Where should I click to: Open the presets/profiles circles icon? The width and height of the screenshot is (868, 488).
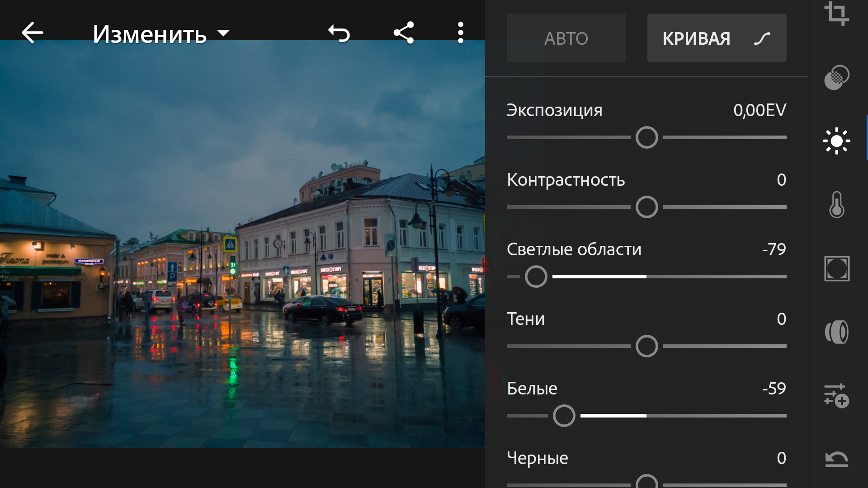point(836,77)
